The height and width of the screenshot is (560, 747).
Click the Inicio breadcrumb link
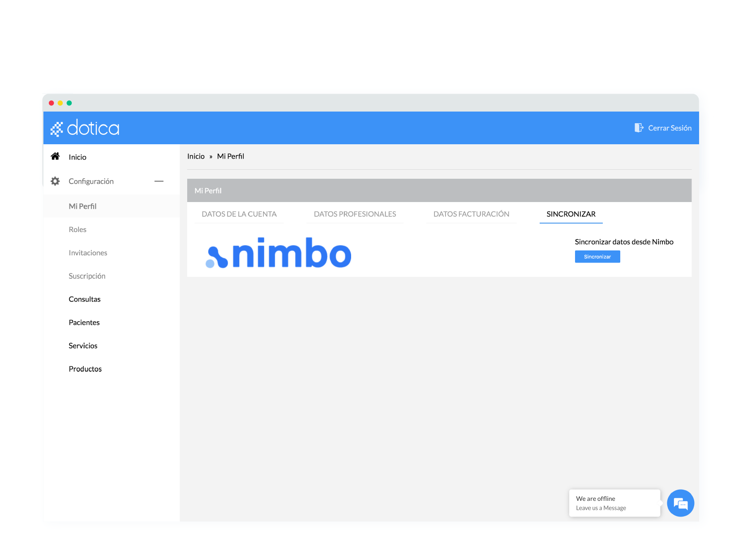click(196, 156)
